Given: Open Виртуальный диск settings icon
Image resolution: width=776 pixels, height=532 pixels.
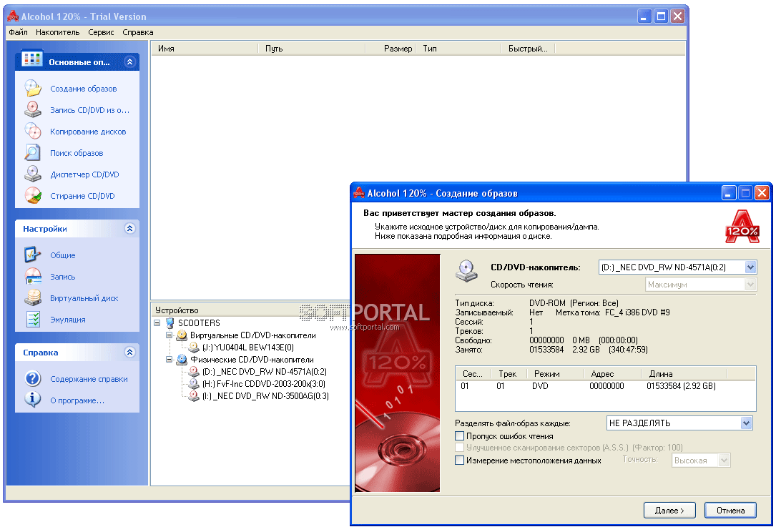Looking at the screenshot, I should [x=33, y=298].
